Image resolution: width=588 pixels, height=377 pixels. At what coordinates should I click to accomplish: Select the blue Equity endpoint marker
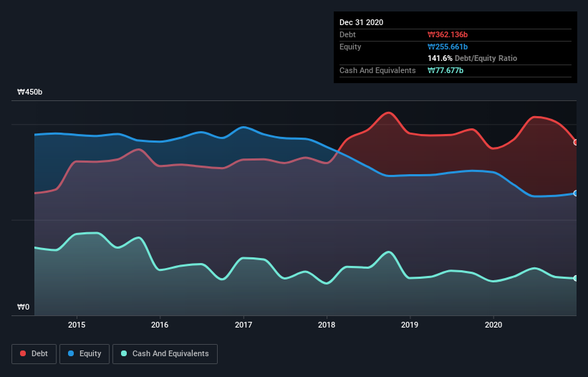coord(576,194)
